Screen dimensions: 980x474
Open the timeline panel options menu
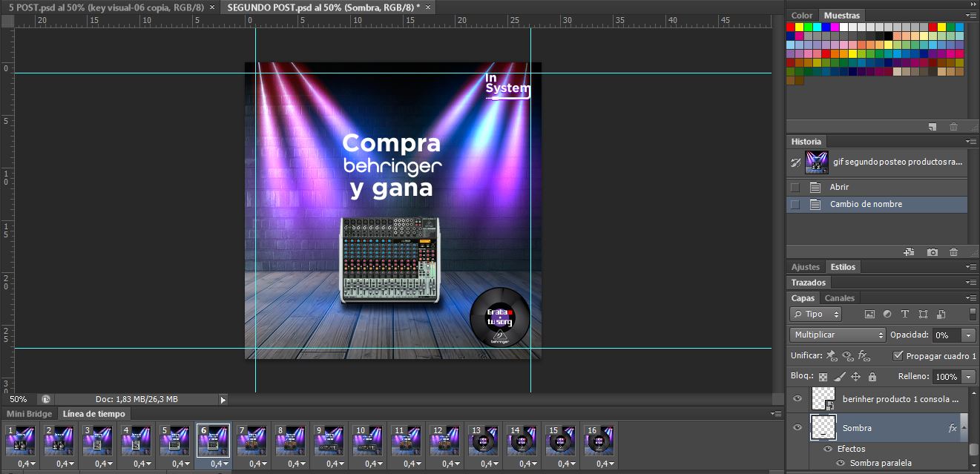tap(775, 413)
